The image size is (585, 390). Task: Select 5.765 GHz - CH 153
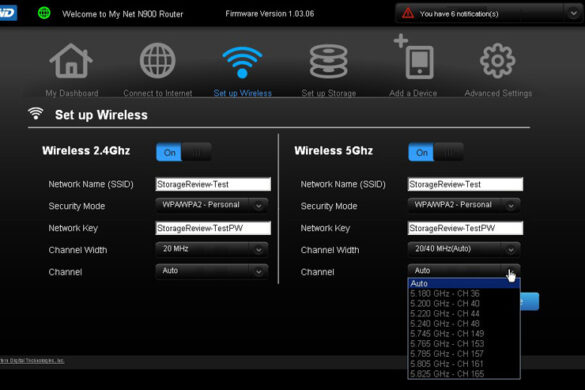point(464,344)
